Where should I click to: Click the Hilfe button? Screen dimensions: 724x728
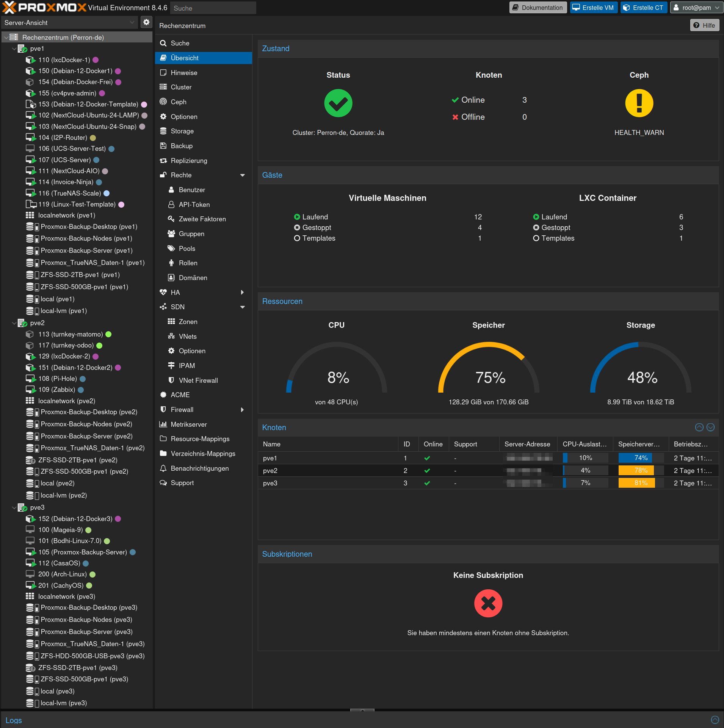704,25
